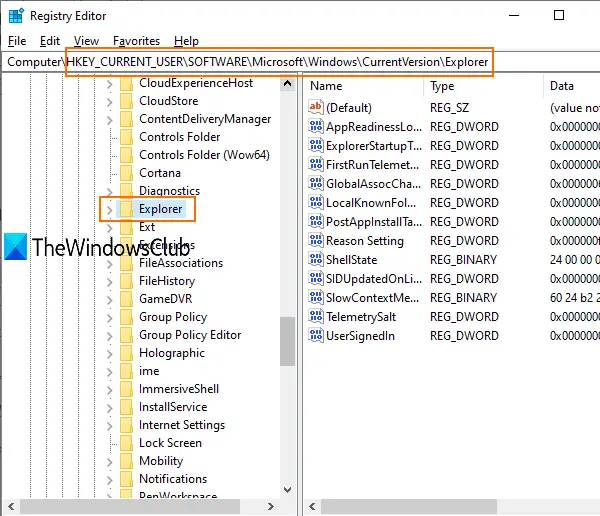Open the Help menu
This screenshot has height=516, width=600.
tap(186, 41)
